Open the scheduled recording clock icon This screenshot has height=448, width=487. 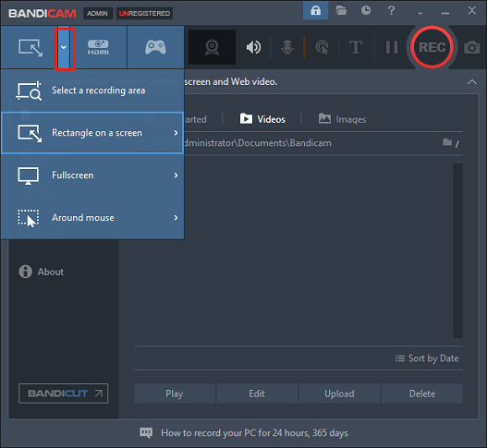(x=366, y=10)
